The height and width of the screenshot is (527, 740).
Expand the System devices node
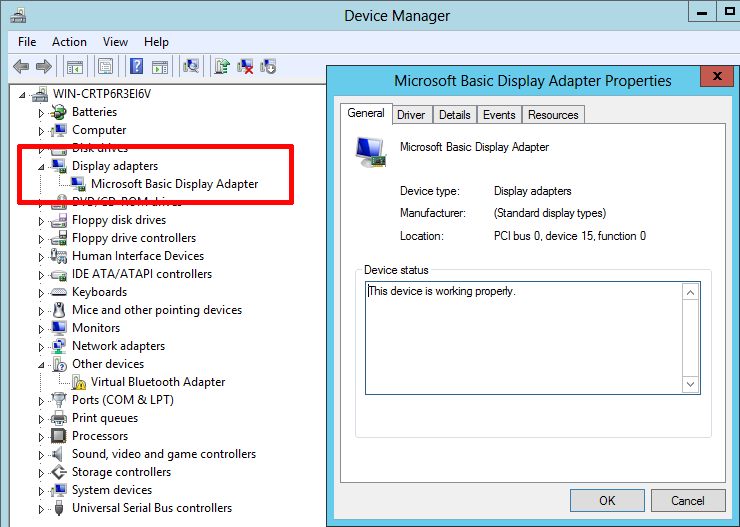point(41,491)
